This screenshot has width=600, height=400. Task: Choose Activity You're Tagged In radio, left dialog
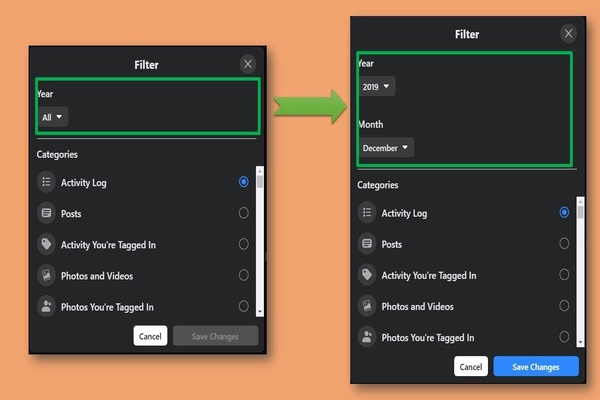pyautogui.click(x=243, y=244)
